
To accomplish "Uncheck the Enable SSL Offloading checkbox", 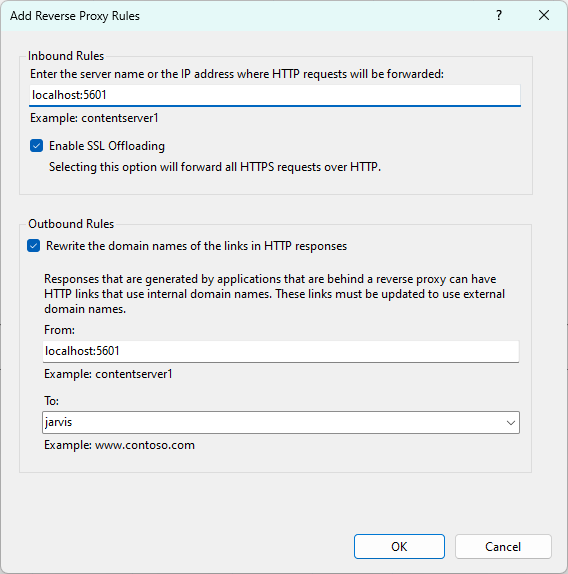I will click(36, 146).
